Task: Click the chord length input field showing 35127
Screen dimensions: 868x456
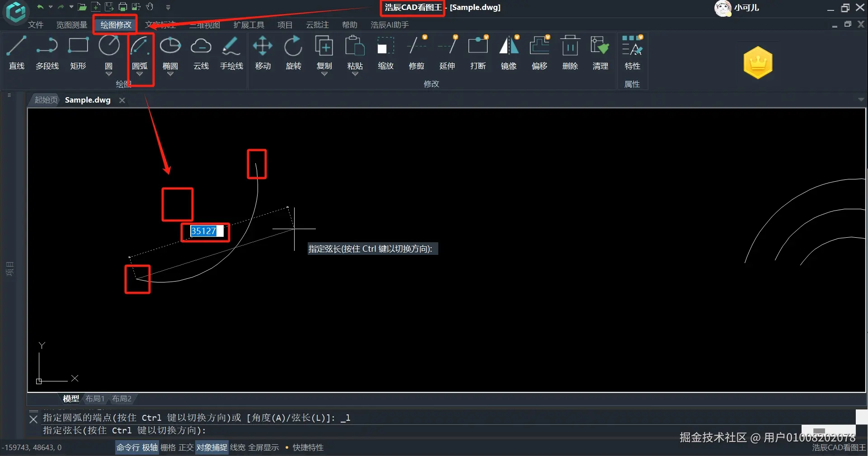Action: pyautogui.click(x=207, y=231)
